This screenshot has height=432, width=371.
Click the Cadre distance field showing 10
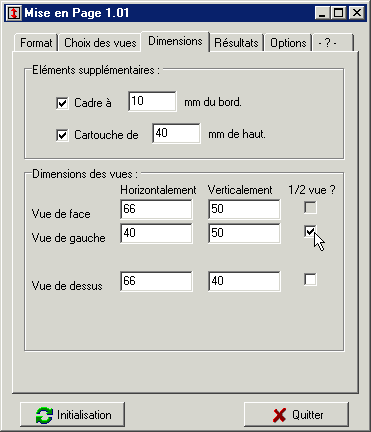152,101
